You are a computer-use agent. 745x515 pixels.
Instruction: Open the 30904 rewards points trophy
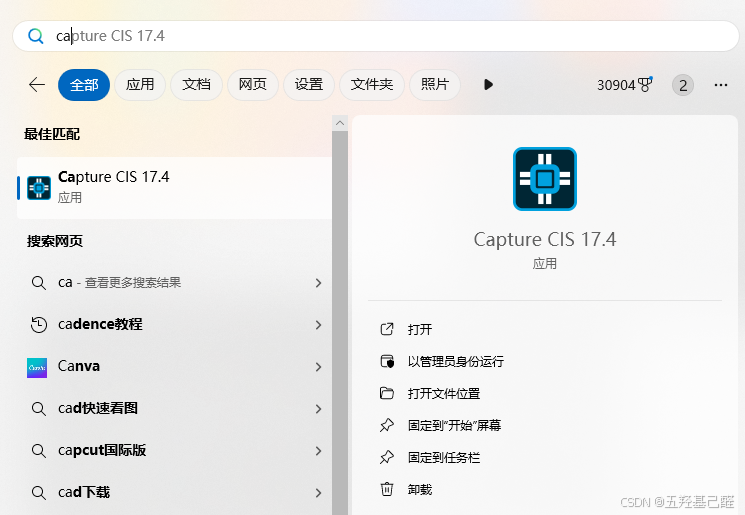624,85
